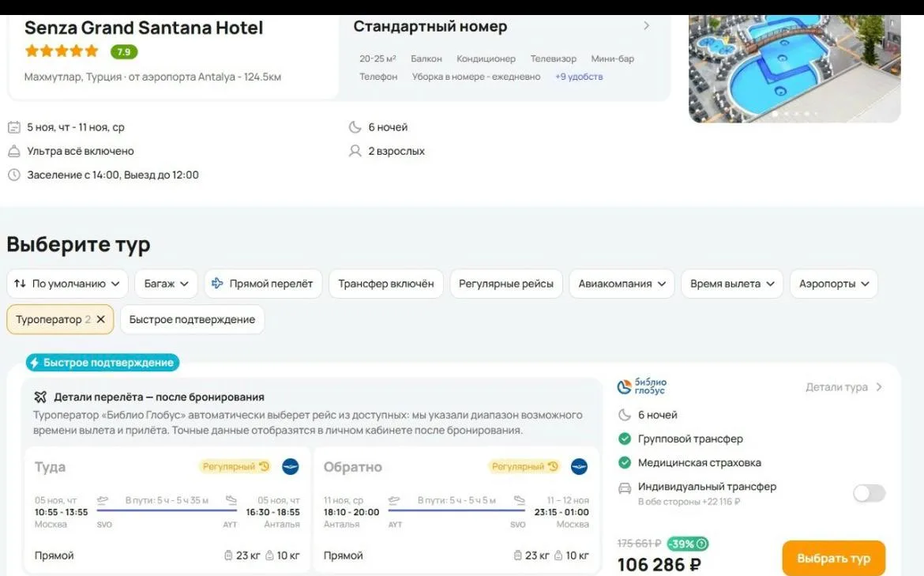The image size is (924, 576).
Task: Click the 10:55 - 13:55 departure time
Action: [62, 512]
